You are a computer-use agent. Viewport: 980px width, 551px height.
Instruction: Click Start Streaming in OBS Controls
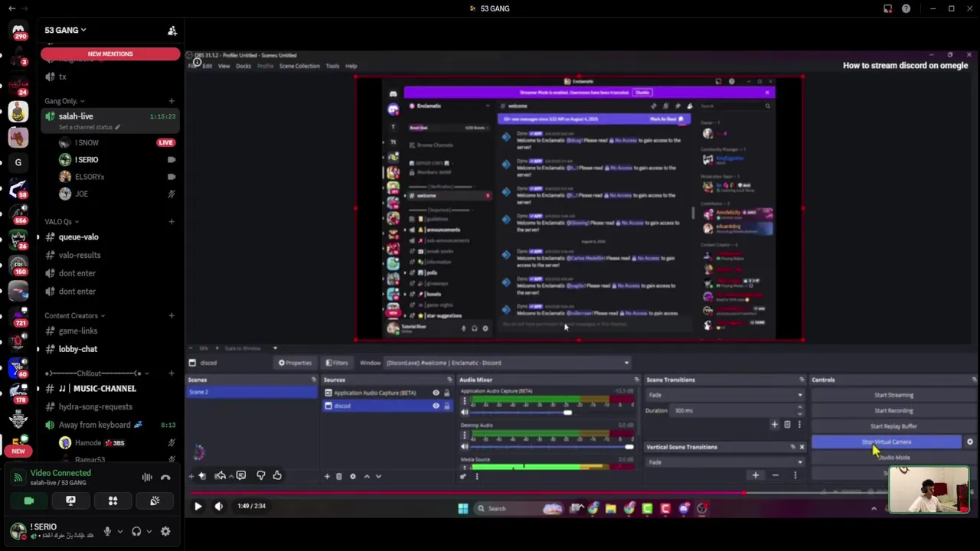tap(893, 395)
